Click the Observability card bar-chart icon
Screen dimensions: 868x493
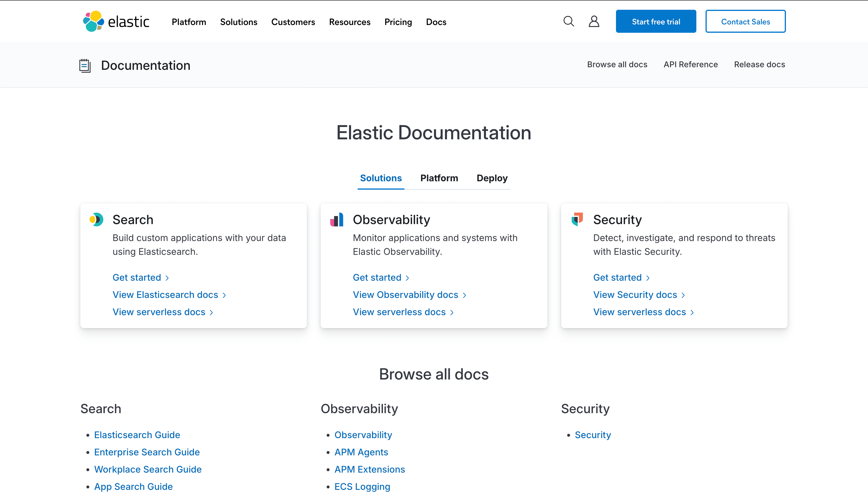[337, 219]
